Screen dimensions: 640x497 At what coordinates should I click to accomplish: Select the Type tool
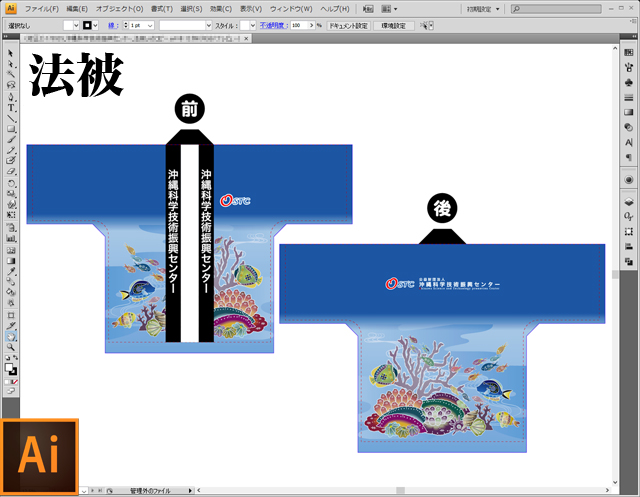11,108
